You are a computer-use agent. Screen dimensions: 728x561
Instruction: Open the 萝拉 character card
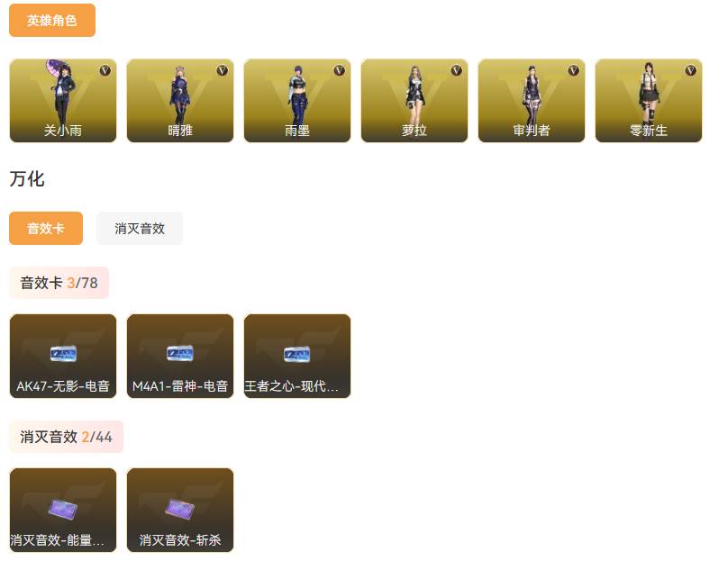414,101
